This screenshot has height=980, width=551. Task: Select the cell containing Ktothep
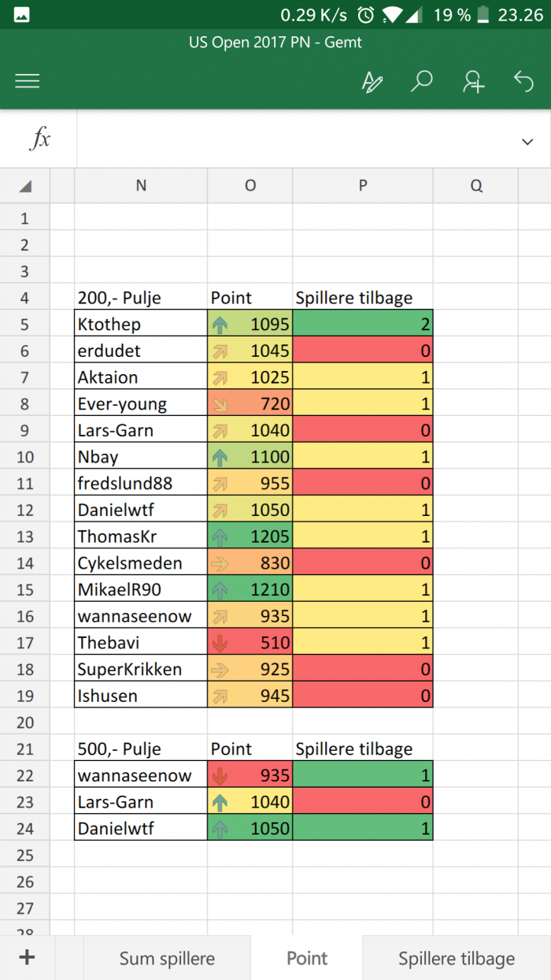[141, 324]
